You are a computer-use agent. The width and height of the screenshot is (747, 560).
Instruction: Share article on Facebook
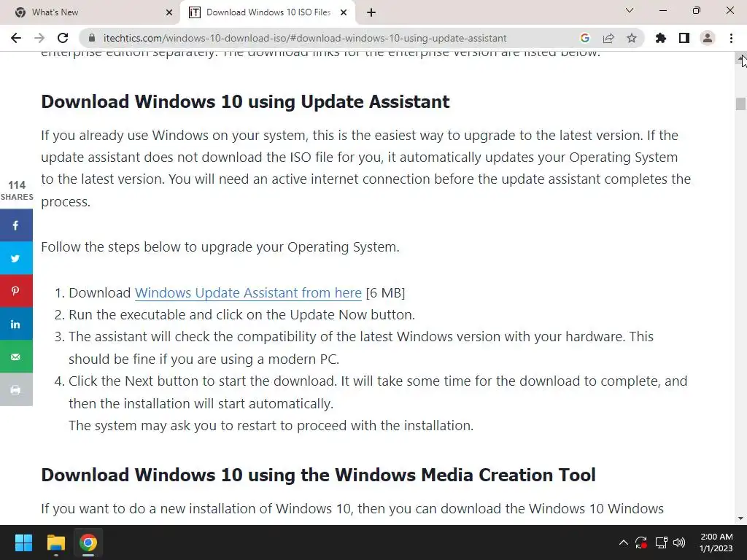[16, 225]
